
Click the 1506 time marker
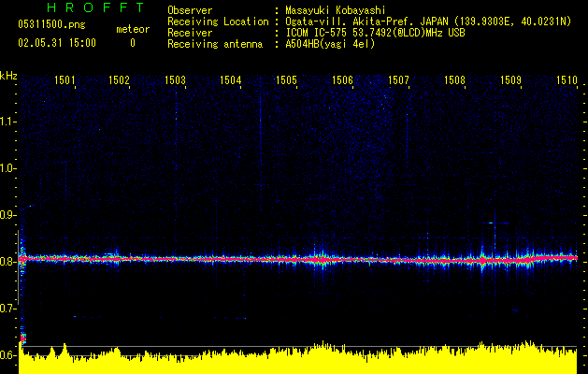click(342, 80)
